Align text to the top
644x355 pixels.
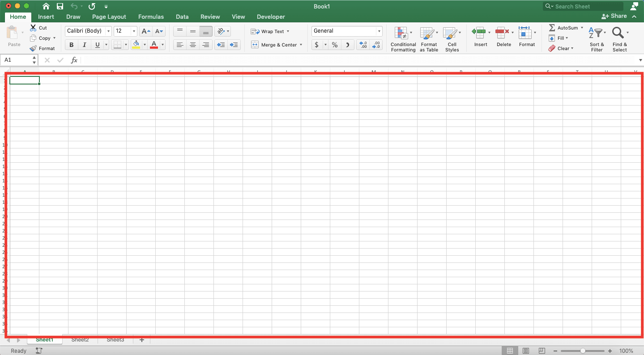tap(180, 31)
